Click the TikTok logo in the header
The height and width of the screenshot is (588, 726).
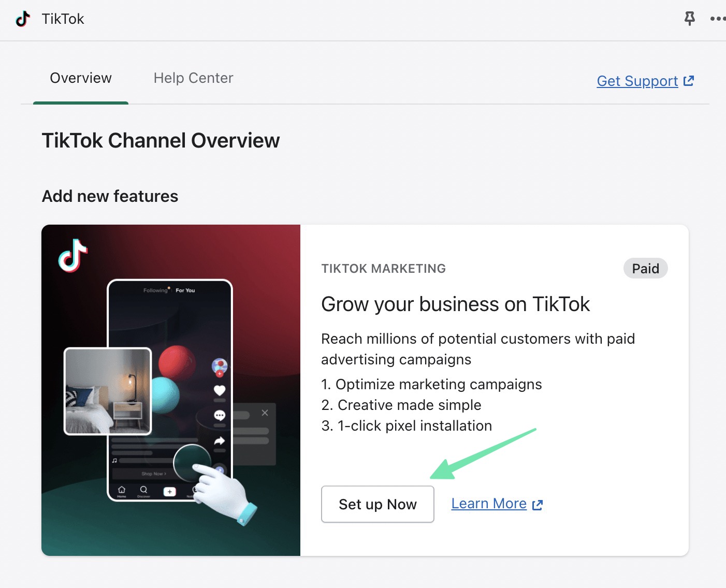23,19
